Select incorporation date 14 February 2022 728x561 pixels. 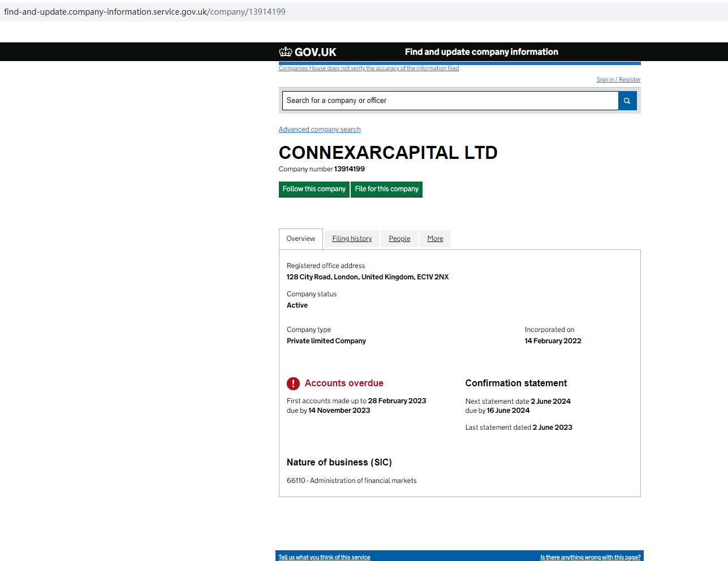[x=553, y=341]
